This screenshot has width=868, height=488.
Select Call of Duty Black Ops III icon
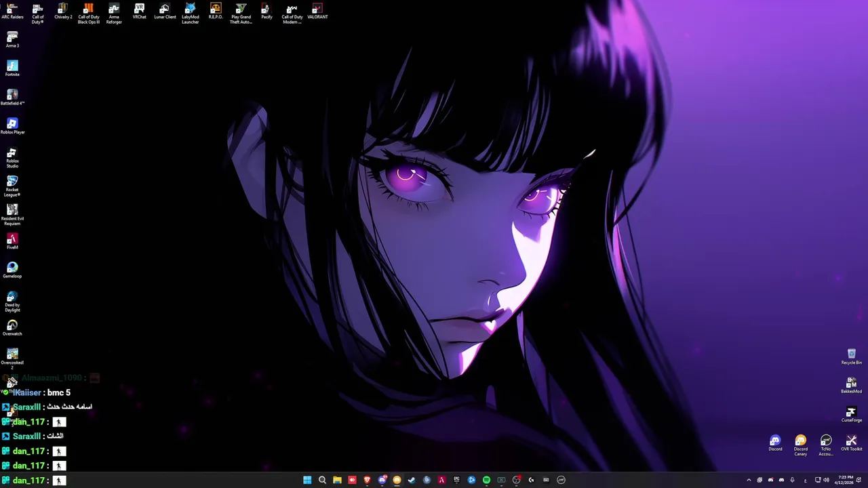tap(88, 14)
